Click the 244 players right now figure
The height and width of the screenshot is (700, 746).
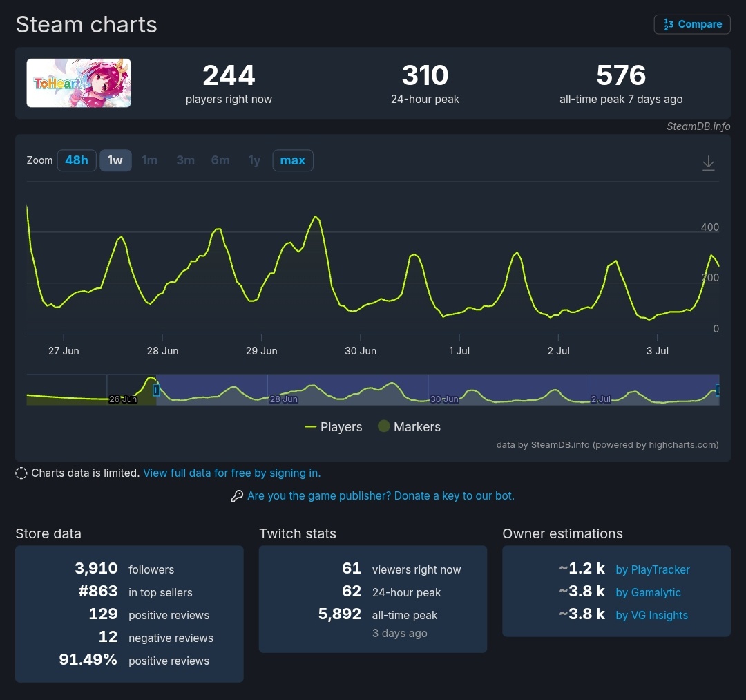tap(229, 75)
